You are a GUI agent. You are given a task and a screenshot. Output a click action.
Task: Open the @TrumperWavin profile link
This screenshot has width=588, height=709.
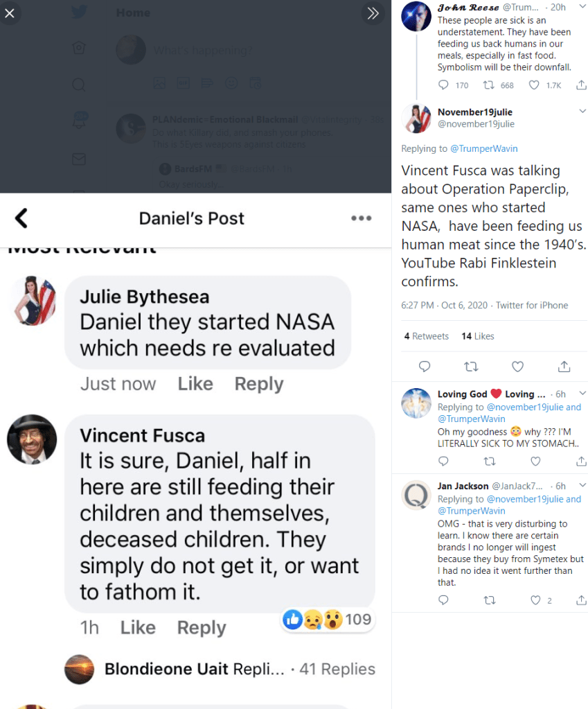pyautogui.click(x=483, y=148)
